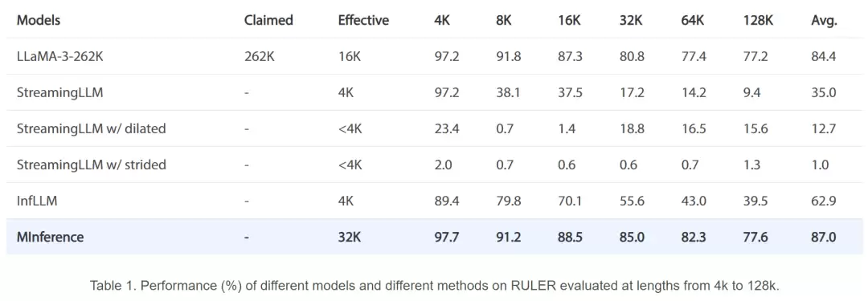Click the 23.4 value in dilated row
Image resolution: width=868 pixels, height=301 pixels.
coord(446,129)
